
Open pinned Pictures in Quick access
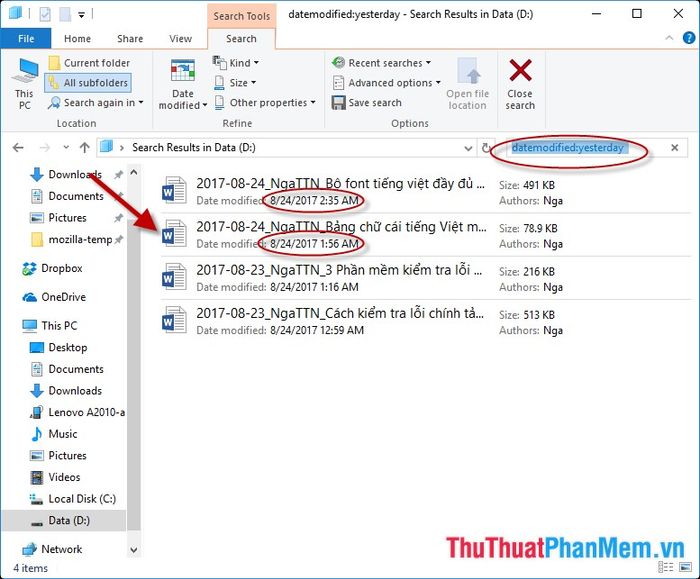coord(67,218)
